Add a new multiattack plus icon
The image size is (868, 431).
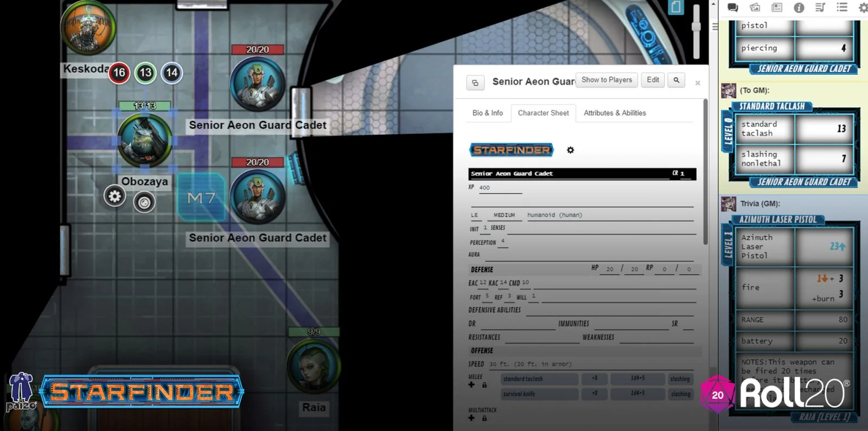click(471, 418)
